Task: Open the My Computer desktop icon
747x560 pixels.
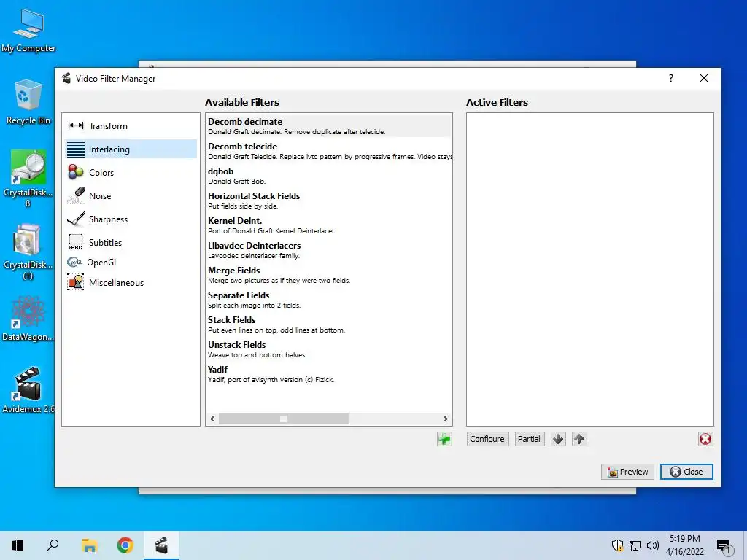Action: pyautogui.click(x=28, y=29)
